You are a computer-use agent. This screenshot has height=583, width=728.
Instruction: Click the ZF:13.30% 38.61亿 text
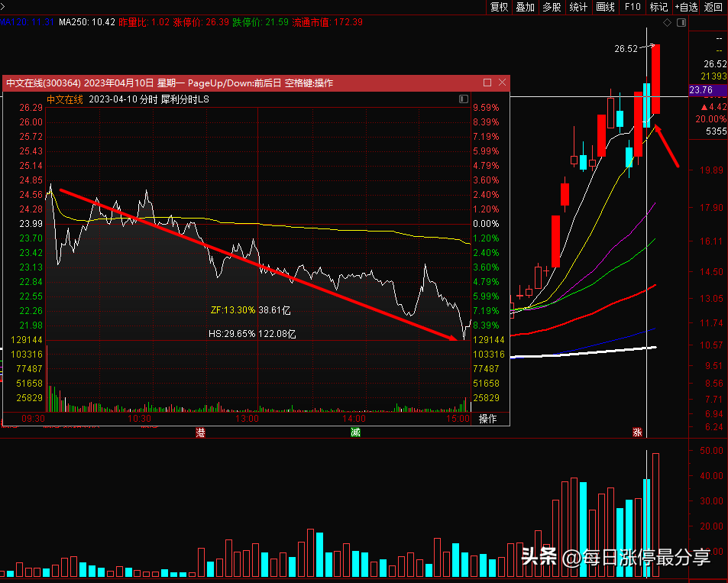pos(251,310)
